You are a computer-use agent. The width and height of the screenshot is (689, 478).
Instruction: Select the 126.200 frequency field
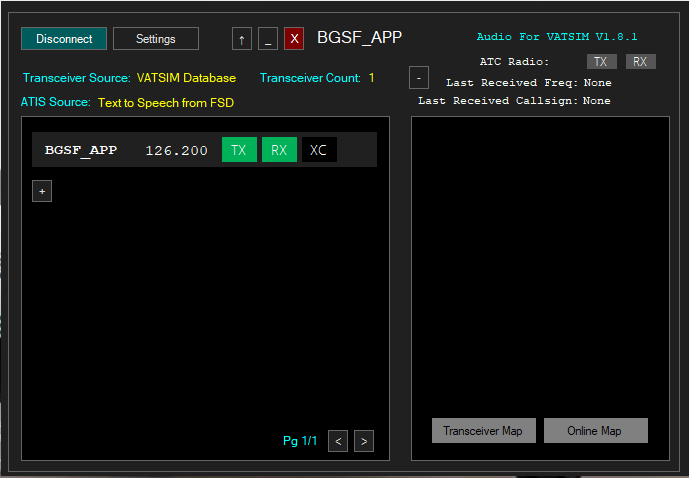(176, 151)
